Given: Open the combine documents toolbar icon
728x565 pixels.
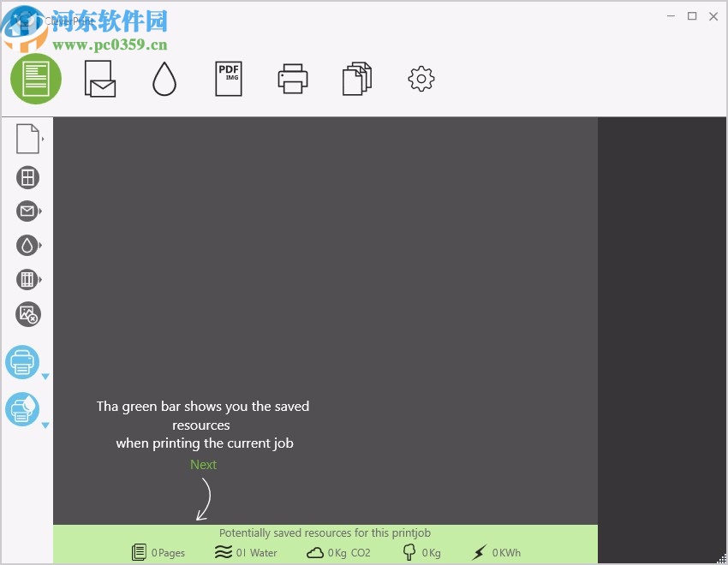Looking at the screenshot, I should pyautogui.click(x=356, y=78).
